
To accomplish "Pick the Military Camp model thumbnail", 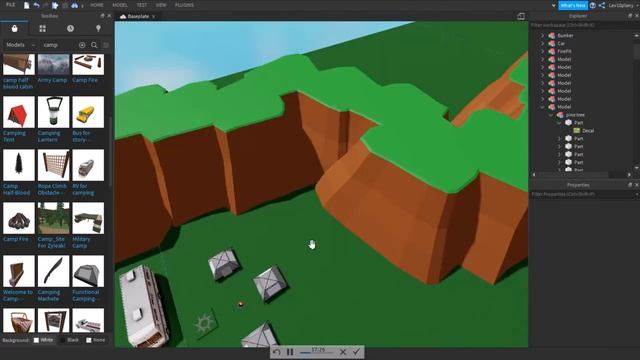I will [x=88, y=218].
